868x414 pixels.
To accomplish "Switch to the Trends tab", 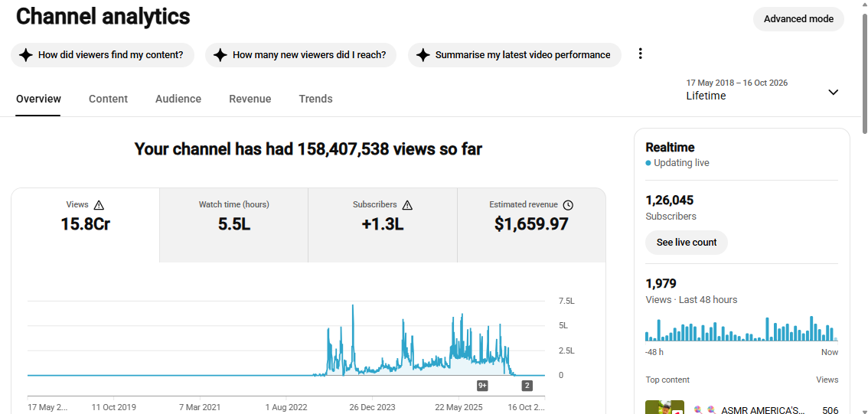I will (315, 99).
